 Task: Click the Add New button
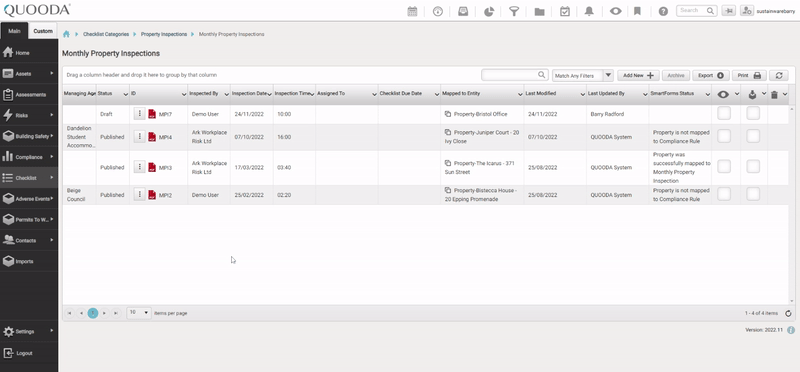pyautogui.click(x=638, y=75)
